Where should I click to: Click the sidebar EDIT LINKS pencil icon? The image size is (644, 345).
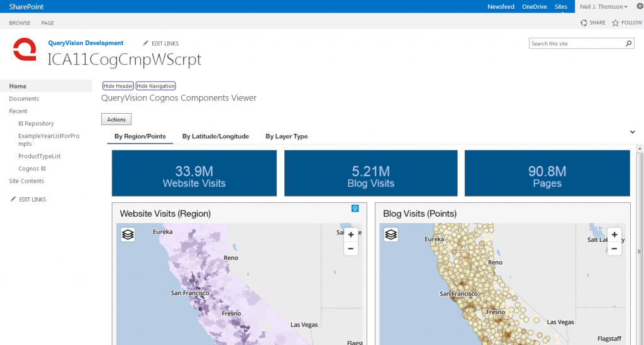[x=13, y=199]
